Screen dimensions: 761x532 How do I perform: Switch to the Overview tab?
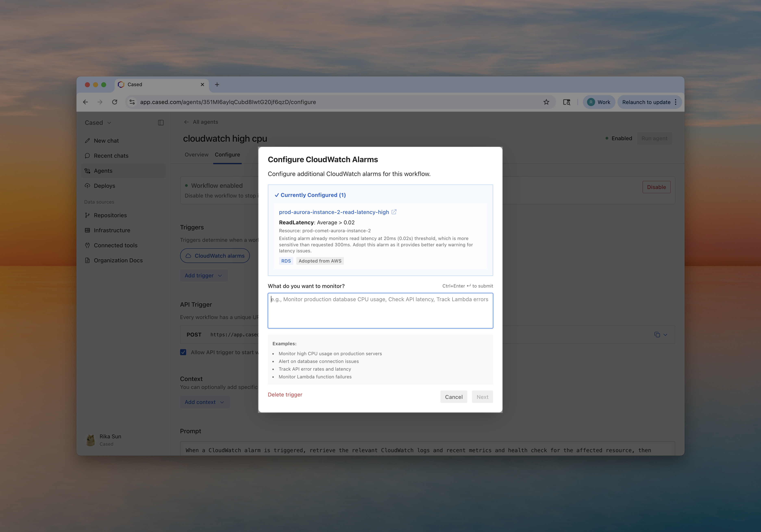(x=196, y=154)
